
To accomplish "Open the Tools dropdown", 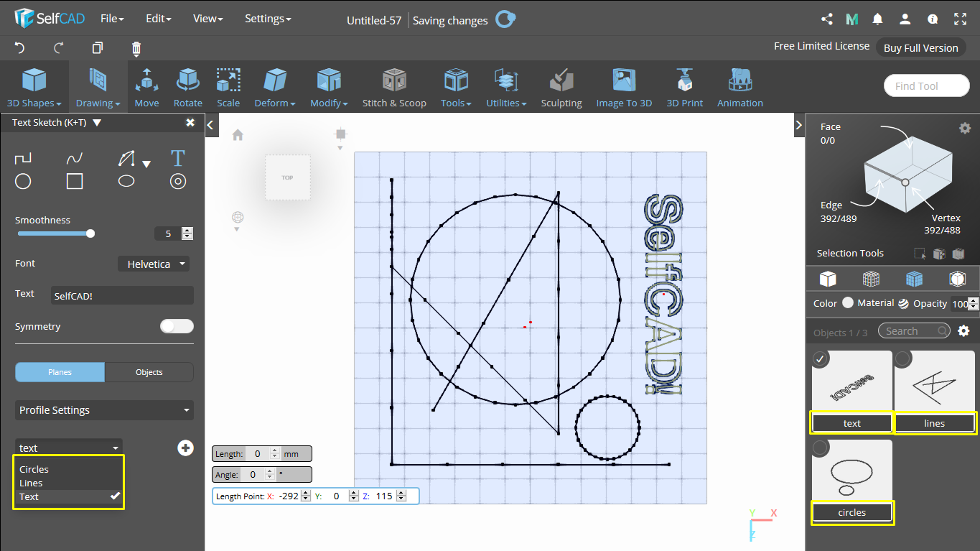I will tap(456, 88).
